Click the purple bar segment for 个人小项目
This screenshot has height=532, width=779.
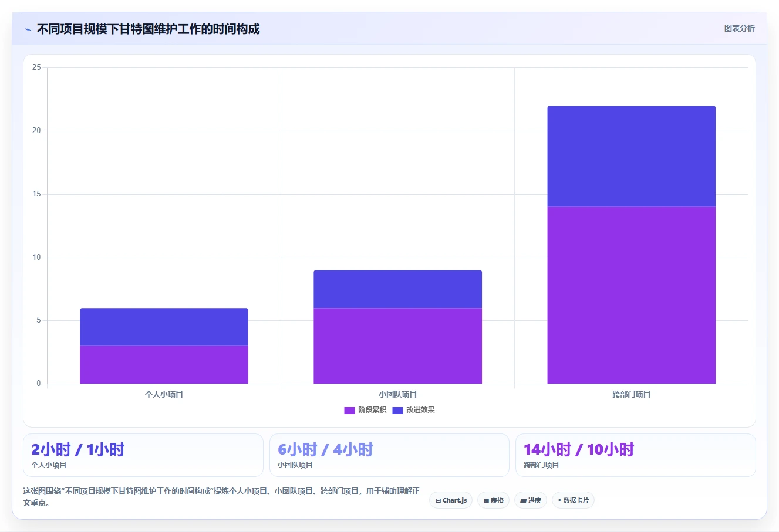(164, 365)
